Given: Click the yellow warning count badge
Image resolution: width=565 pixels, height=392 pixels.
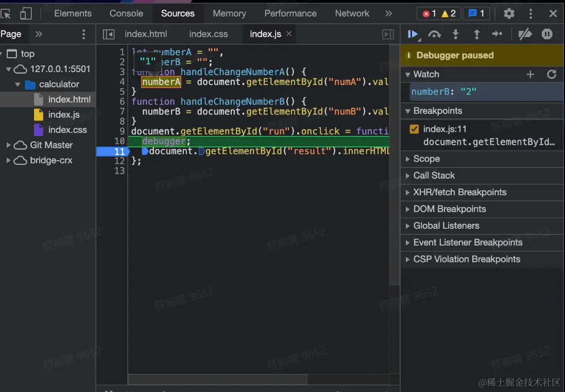Looking at the screenshot, I should (449, 14).
